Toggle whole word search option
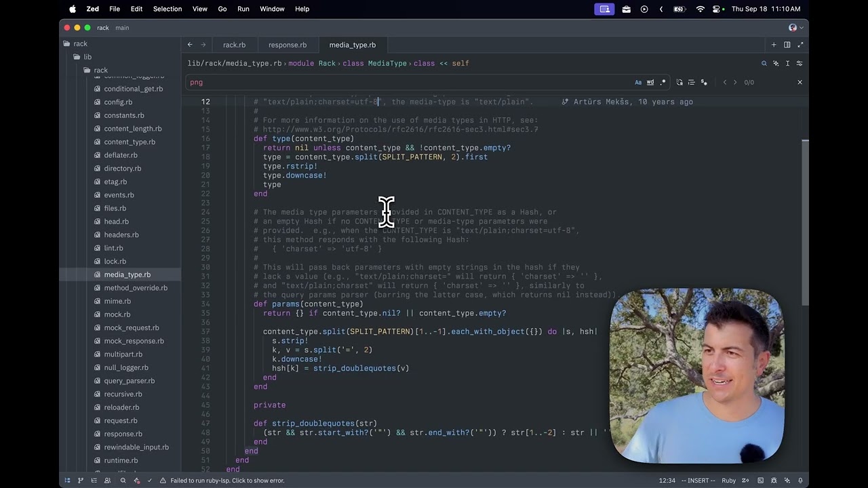Screen dimensions: 868x488 [x=650, y=82]
